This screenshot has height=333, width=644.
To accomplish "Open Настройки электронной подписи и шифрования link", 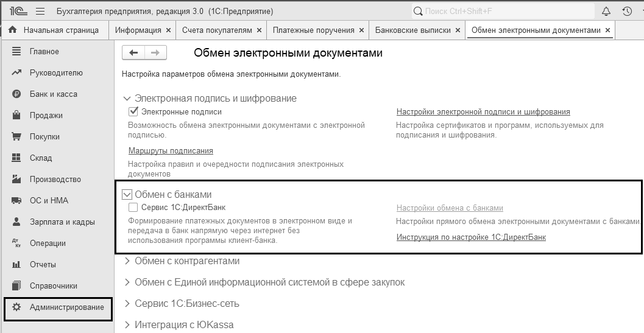I will [x=483, y=112].
